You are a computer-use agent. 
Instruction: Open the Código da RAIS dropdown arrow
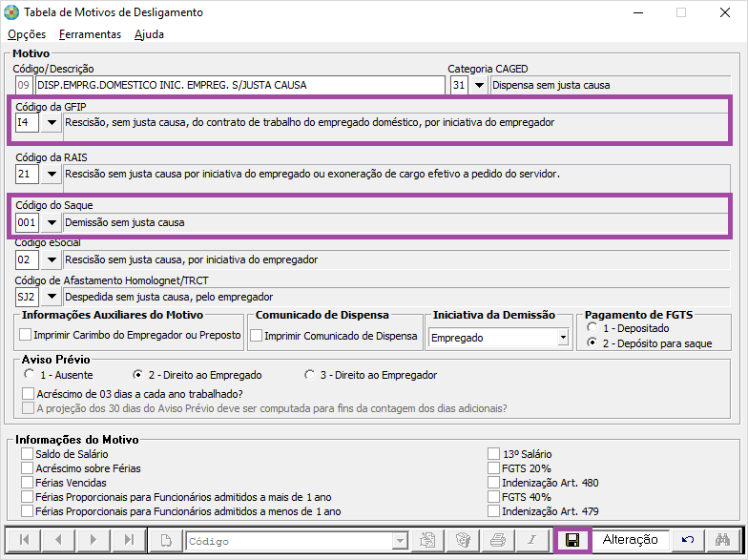click(x=52, y=174)
